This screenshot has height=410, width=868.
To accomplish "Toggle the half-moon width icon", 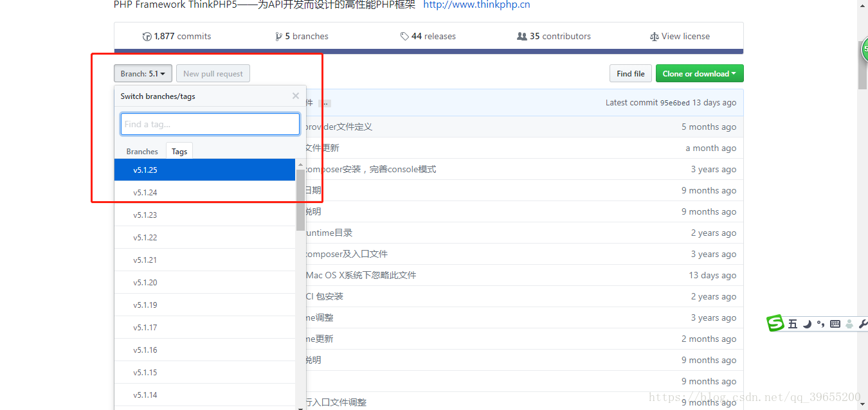I will click(x=807, y=324).
